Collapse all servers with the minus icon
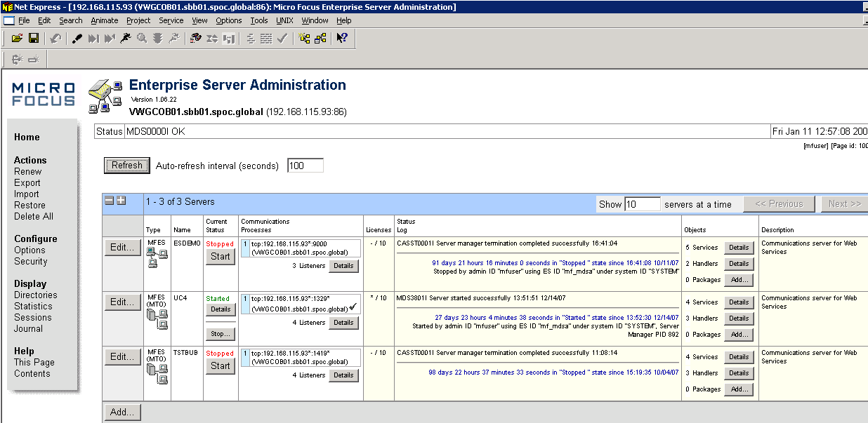The image size is (868, 423). tap(109, 201)
